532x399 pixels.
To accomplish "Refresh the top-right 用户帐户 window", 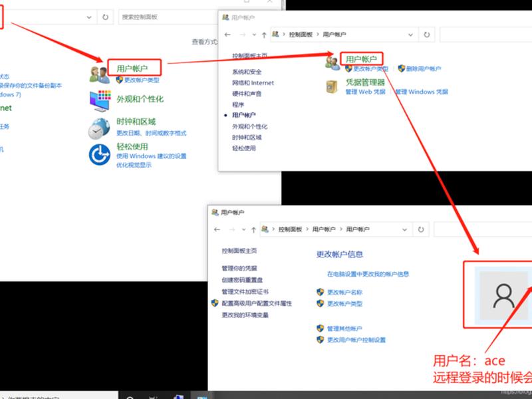I will (427, 35).
